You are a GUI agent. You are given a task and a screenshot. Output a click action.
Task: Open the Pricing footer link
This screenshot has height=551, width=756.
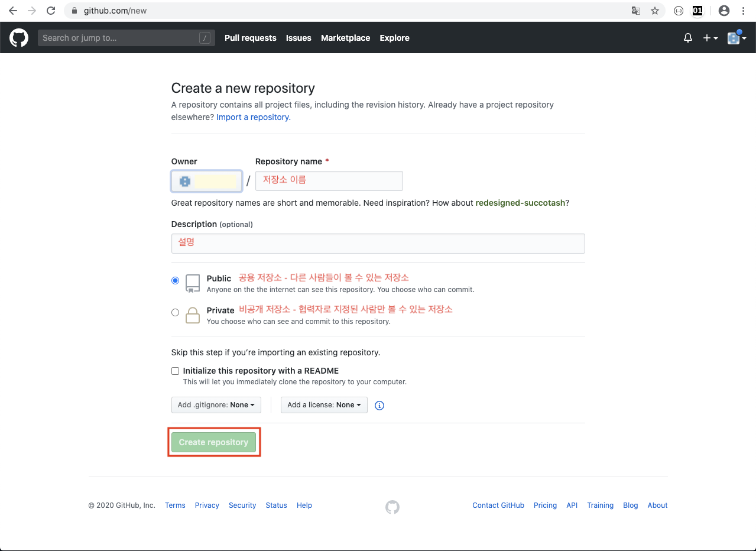pos(545,505)
